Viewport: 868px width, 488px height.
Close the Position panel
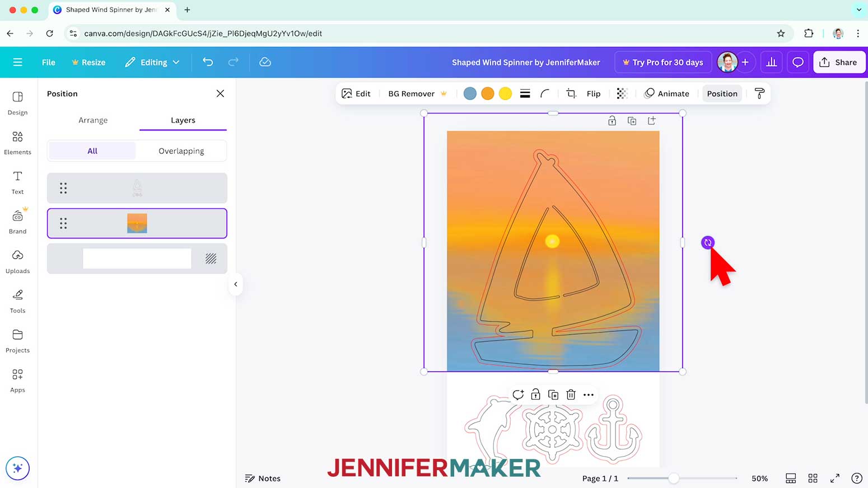pos(220,93)
